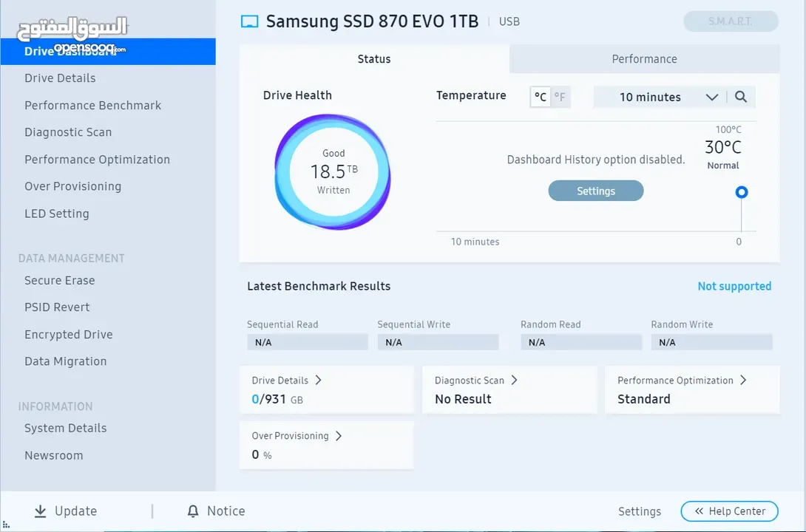Open PSID Revert sidebar item
Screen dimensions: 806x532
pos(57,307)
